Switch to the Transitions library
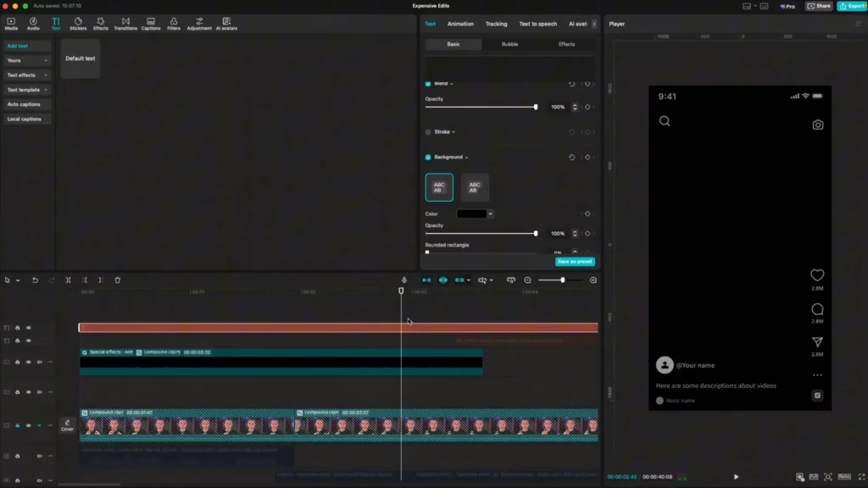Screen dimensions: 868x488 (125, 24)
